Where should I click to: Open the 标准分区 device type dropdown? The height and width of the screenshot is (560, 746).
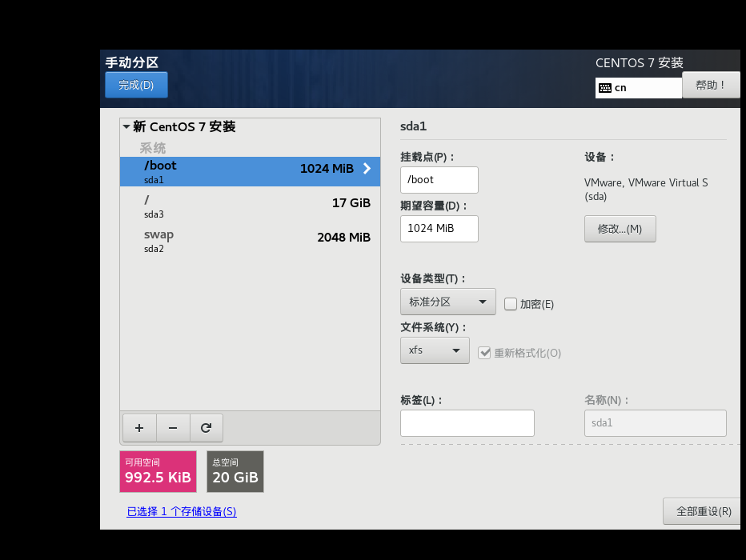coord(447,302)
